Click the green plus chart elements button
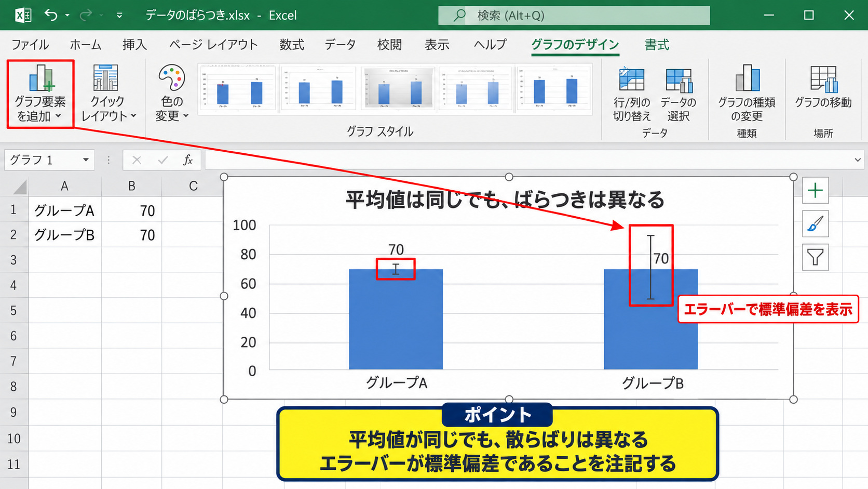This screenshot has width=868, height=489. (815, 191)
